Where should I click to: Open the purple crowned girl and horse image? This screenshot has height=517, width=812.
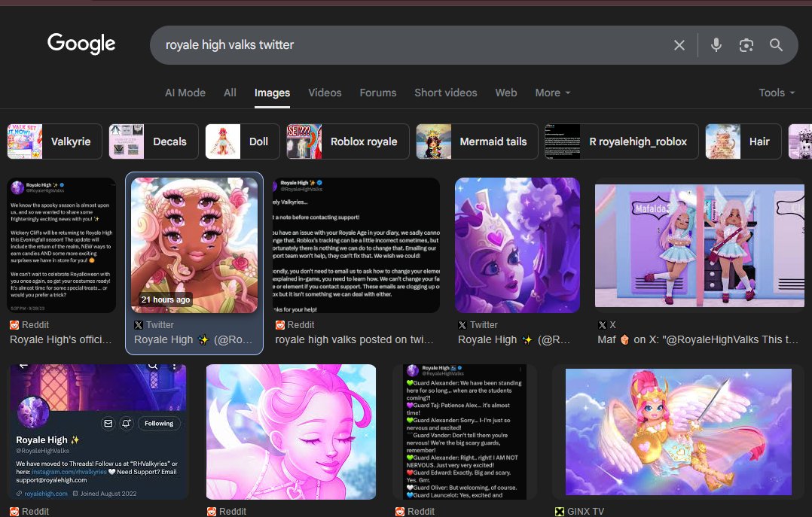click(517, 245)
